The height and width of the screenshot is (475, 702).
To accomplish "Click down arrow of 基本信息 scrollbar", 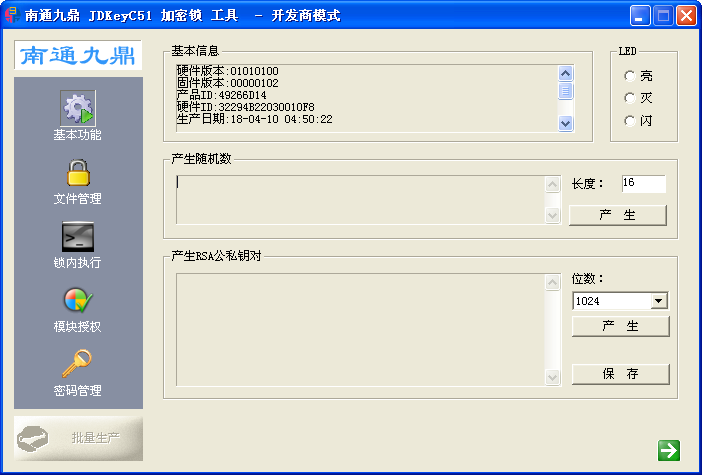I will click(566, 123).
